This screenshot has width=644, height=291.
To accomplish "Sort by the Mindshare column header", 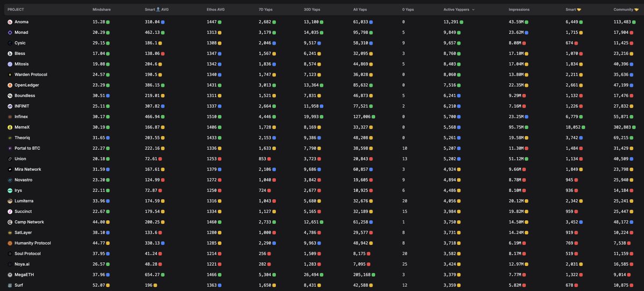I will [101, 10].
